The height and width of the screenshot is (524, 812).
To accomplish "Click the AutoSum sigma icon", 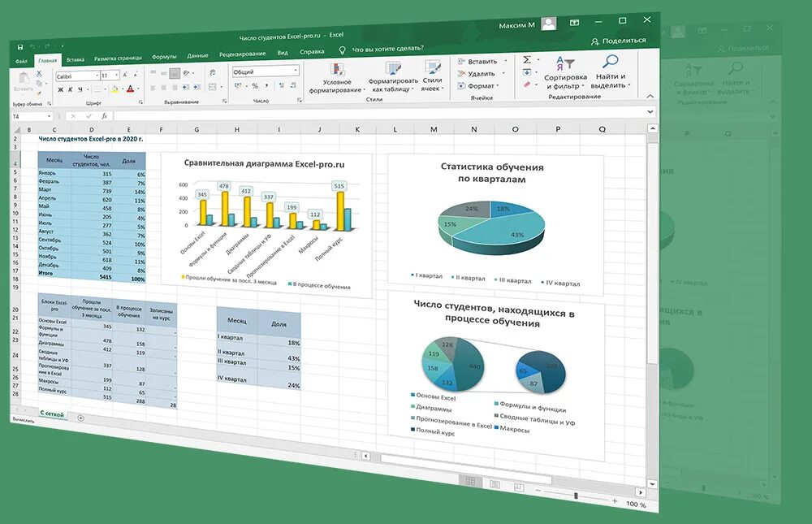I will 527,59.
